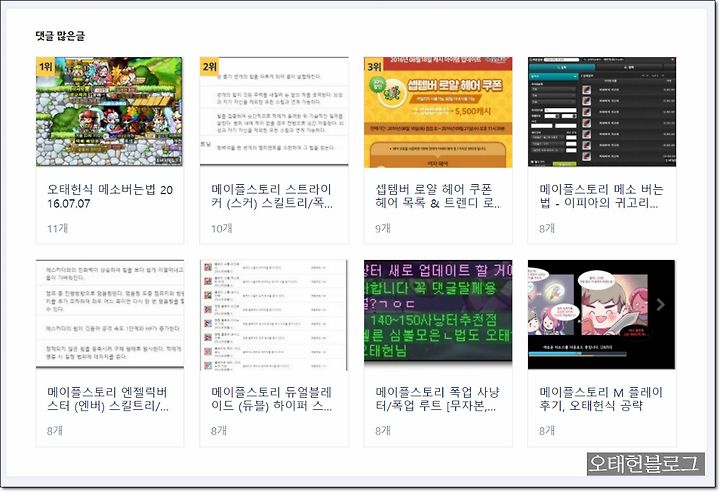Click 8개 count under 이피아의 귀고리 post
720x492 pixels.
tap(547, 228)
